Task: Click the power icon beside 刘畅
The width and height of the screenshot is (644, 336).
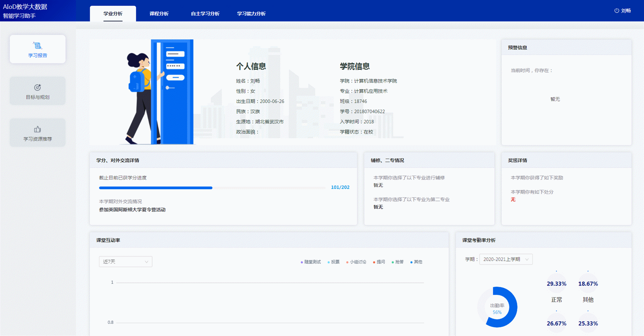Action: pyautogui.click(x=617, y=11)
